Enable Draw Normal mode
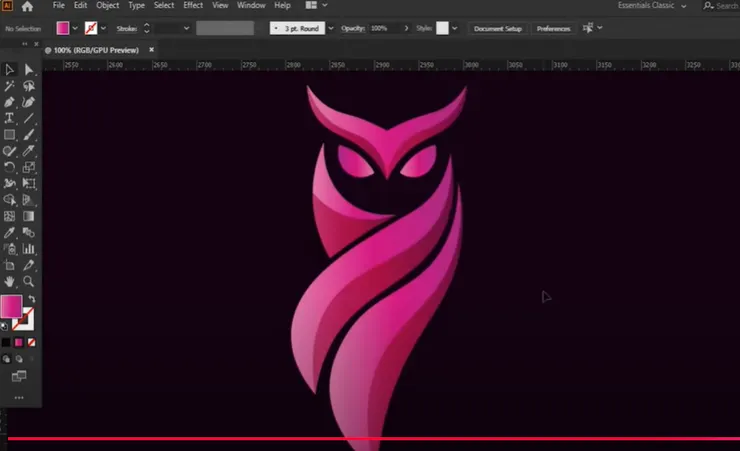The image size is (740, 451). pos(6,359)
